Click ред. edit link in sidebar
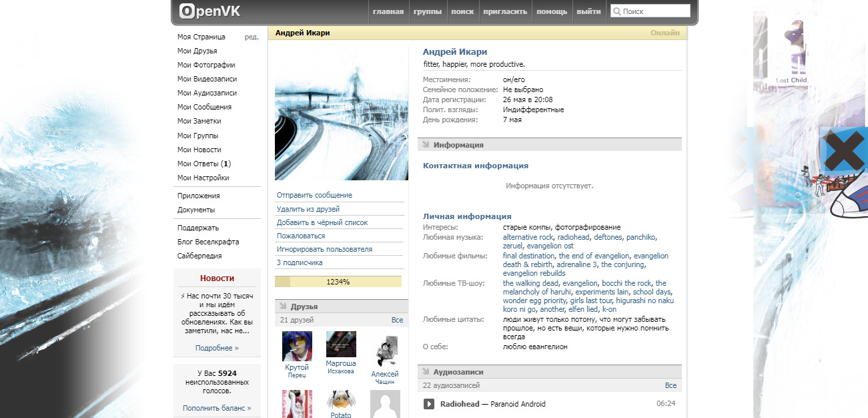 pyautogui.click(x=252, y=37)
